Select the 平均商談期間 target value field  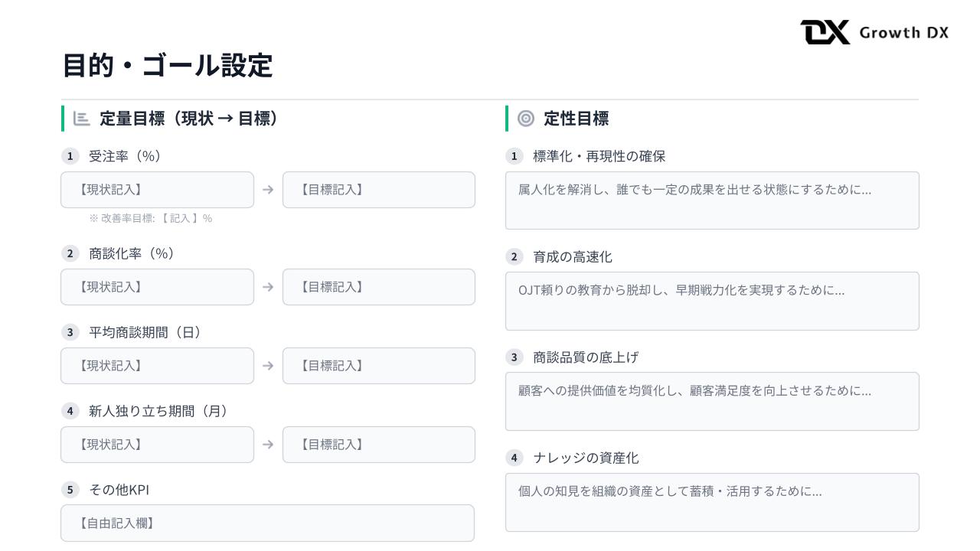378,366
